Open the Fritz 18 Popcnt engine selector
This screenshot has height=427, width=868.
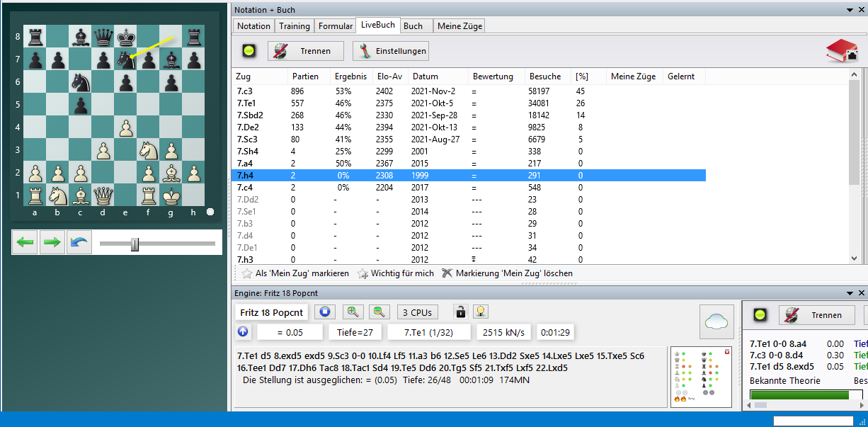coord(271,312)
